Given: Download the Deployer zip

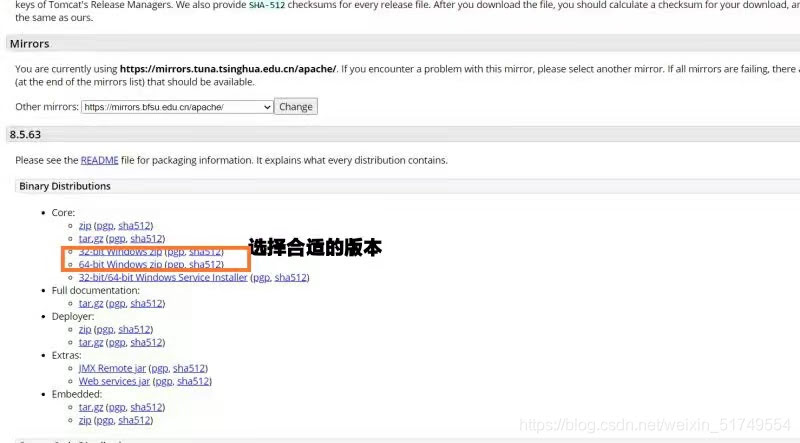Looking at the screenshot, I should pyautogui.click(x=85, y=329).
